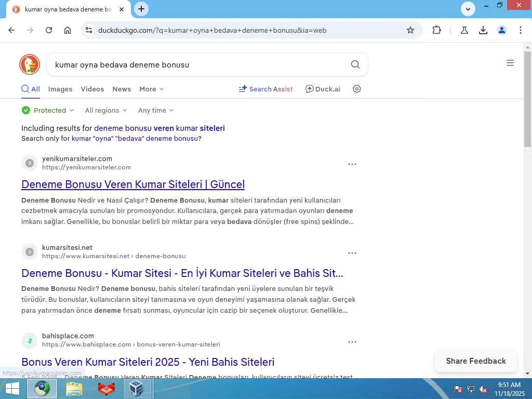Click the suggested query deneme bonusu veren kumar siteleri
Image resolution: width=532 pixels, height=399 pixels.
tap(159, 128)
